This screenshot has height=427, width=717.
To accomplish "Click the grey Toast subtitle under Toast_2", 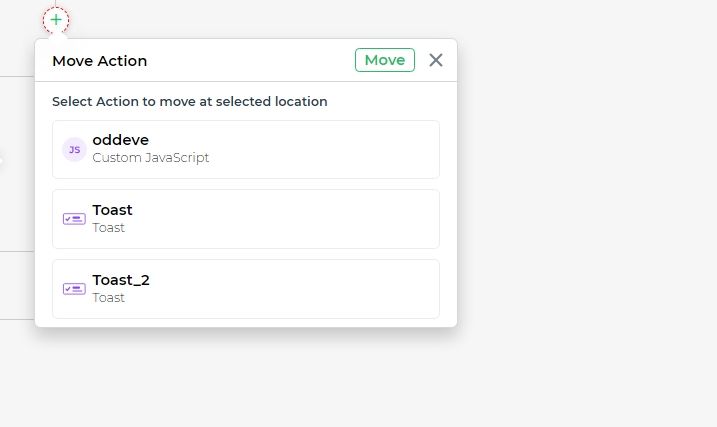I will coord(108,298).
